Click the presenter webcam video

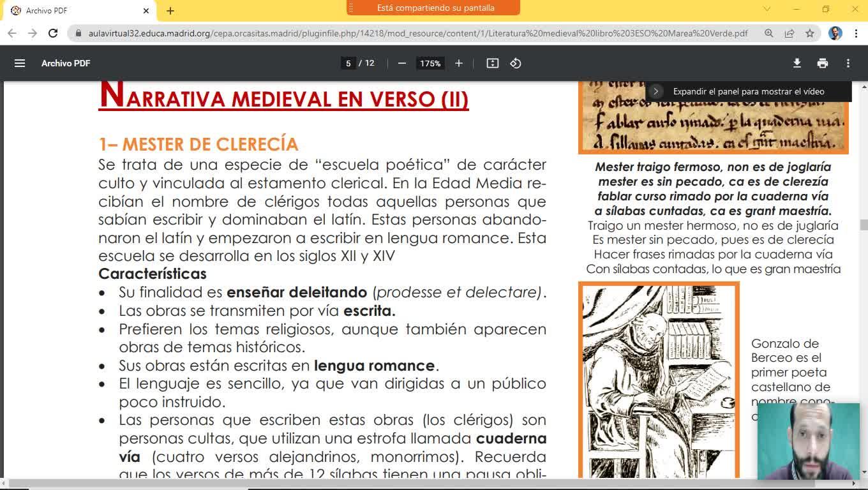click(808, 442)
